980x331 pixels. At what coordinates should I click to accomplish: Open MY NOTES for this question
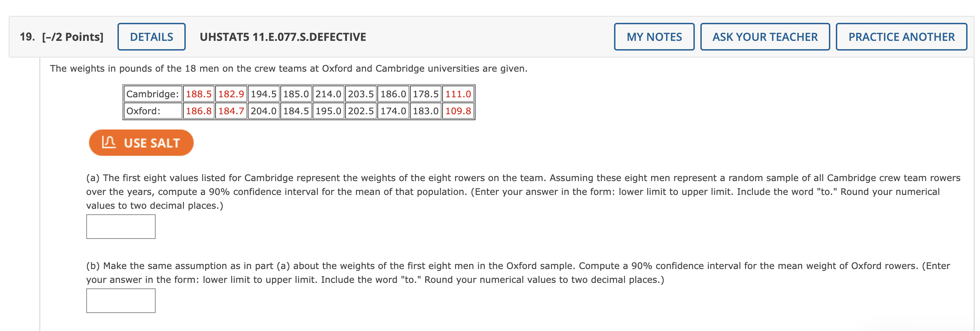(654, 36)
